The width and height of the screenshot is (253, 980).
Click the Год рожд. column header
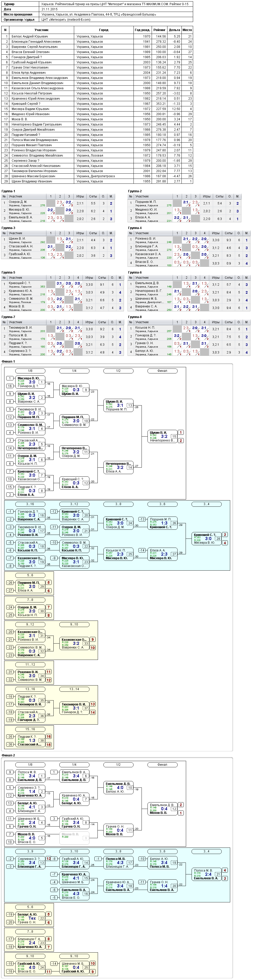click(x=143, y=30)
